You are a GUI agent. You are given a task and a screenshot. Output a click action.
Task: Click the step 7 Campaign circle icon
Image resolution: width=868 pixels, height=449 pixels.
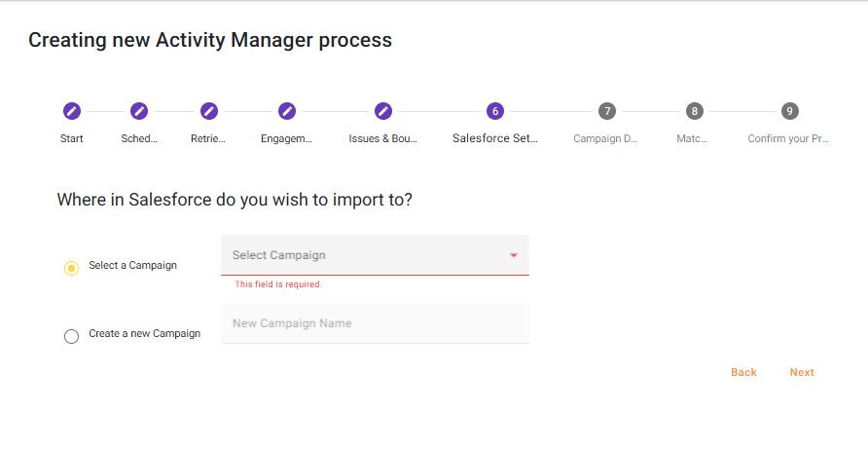tap(606, 111)
